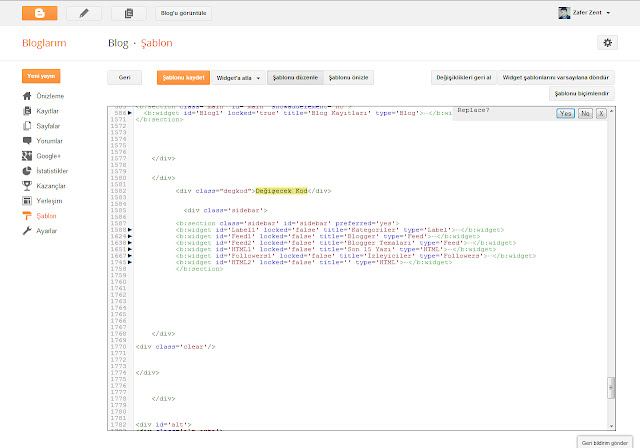Click the Sayfalar pages icon

pyautogui.click(x=27, y=126)
